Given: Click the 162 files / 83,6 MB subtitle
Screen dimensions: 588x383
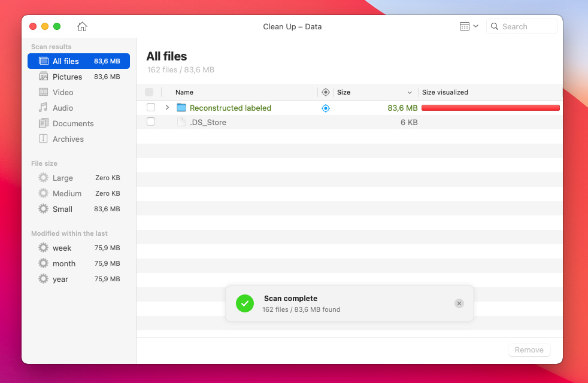Looking at the screenshot, I should (181, 69).
